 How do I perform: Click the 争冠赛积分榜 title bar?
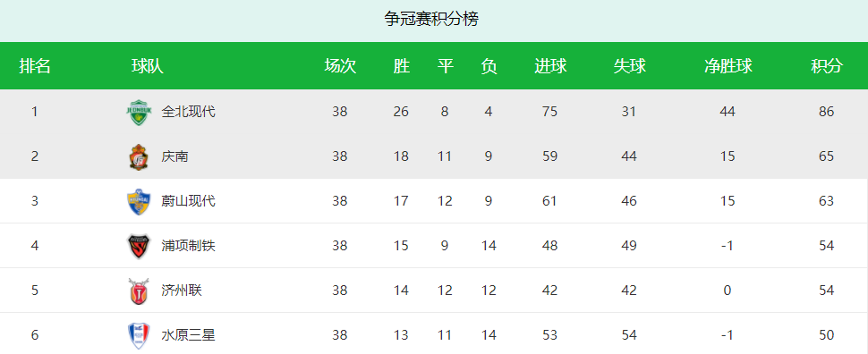tap(434, 21)
